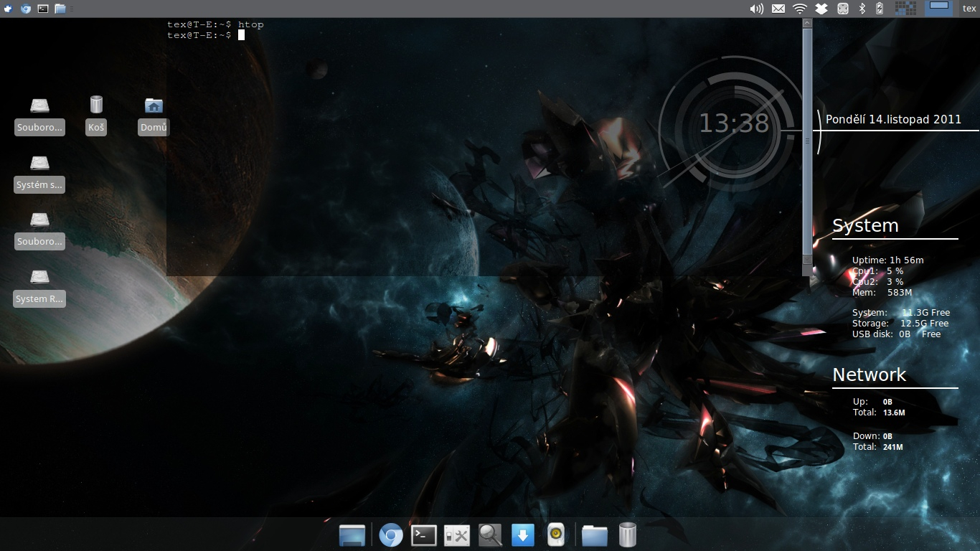
Task: Open settings manager in the dock
Action: tap(457, 535)
